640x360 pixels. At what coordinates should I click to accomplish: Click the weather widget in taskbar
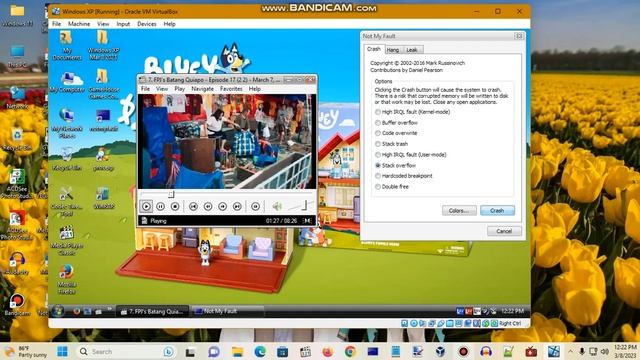click(26, 351)
